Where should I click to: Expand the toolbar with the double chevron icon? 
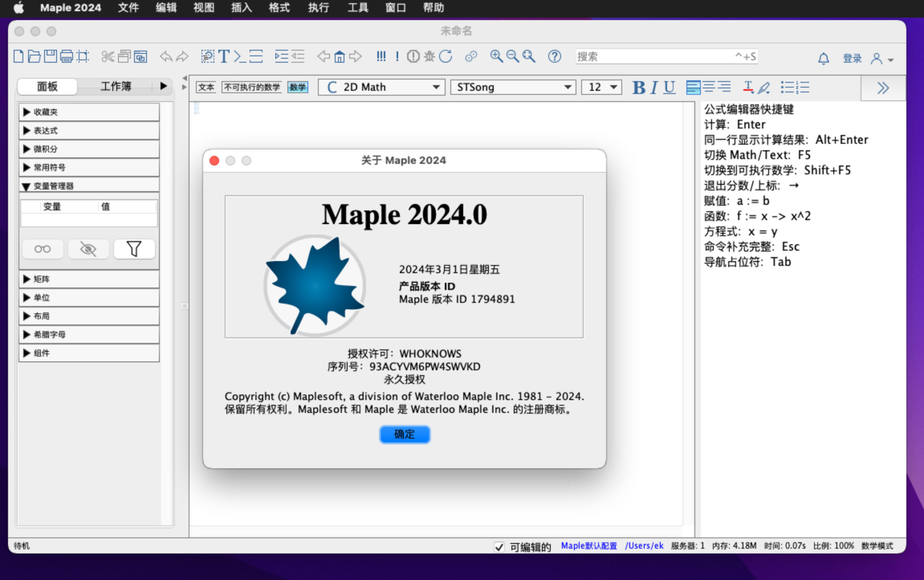[883, 88]
